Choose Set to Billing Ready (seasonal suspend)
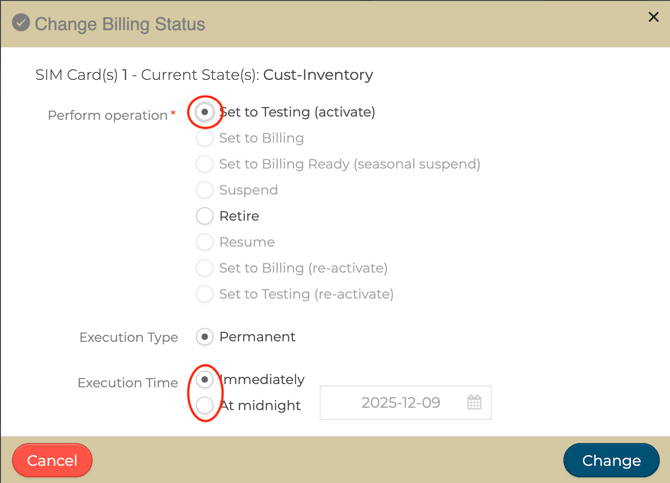The height and width of the screenshot is (483, 670). tap(205, 164)
